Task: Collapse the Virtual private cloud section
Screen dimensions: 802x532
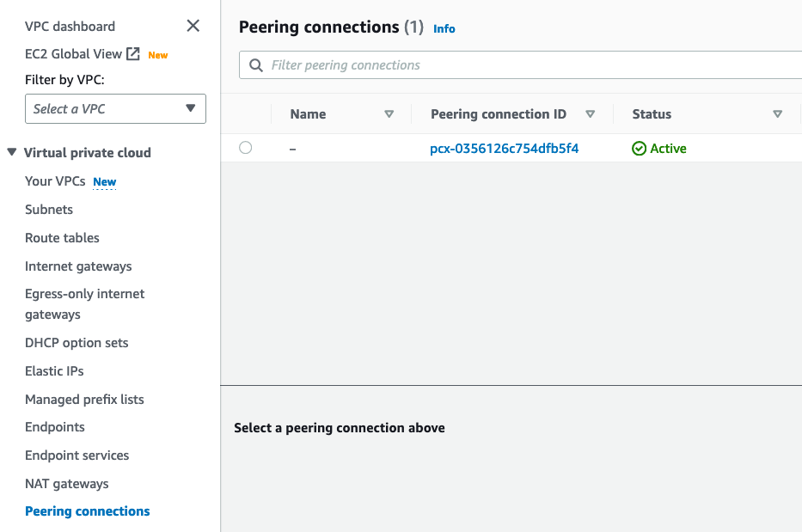Action: (x=12, y=153)
